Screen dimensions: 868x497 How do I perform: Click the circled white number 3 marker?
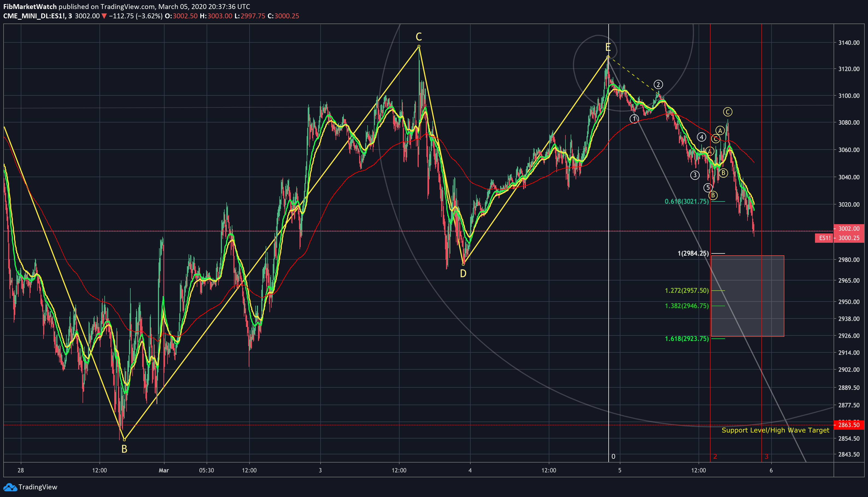coord(695,175)
